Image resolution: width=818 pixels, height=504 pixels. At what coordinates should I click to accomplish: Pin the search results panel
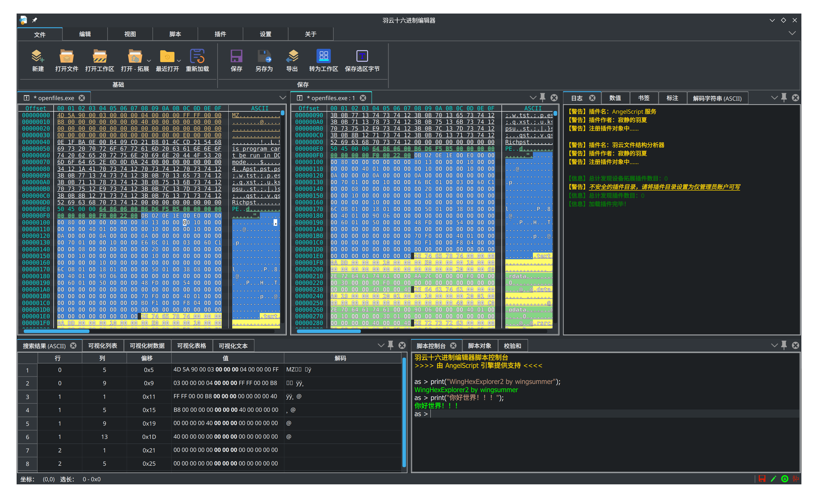tap(391, 345)
